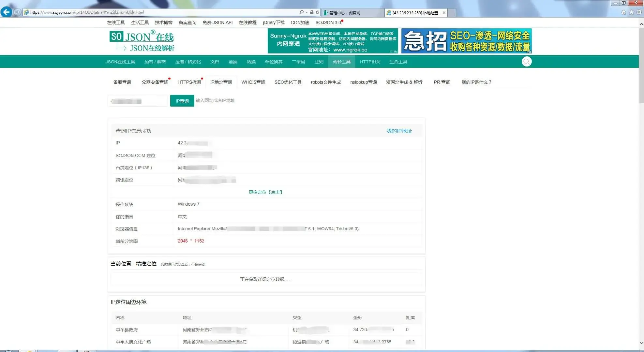Open address bar autocomplete dropdown arrow
The image size is (644, 352).
pos(307,12)
